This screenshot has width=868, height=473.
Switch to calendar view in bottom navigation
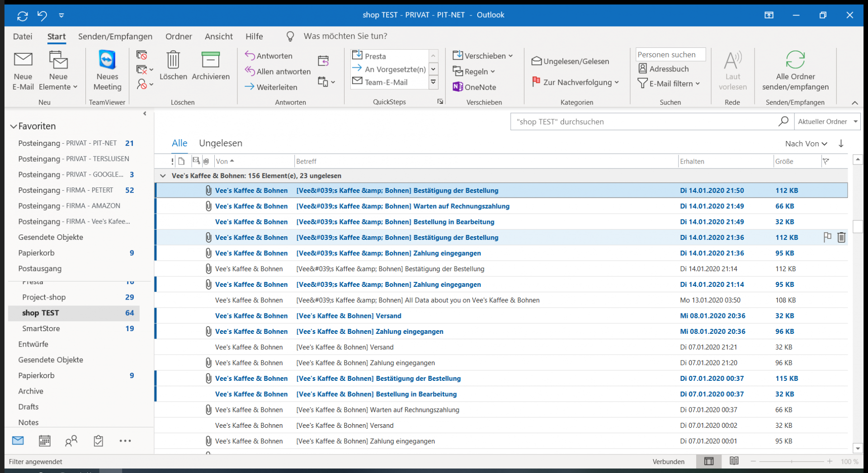tap(44, 441)
